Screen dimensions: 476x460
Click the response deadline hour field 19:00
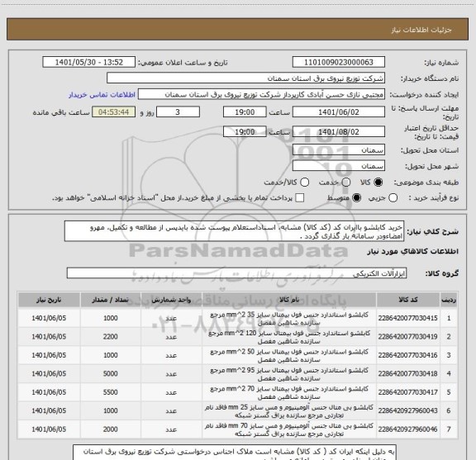[245, 112]
